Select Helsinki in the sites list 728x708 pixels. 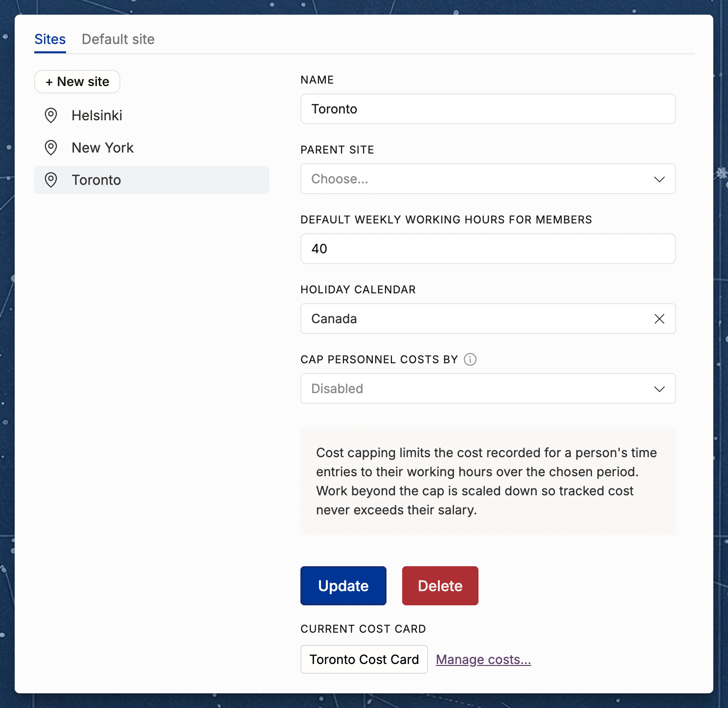tap(152, 115)
